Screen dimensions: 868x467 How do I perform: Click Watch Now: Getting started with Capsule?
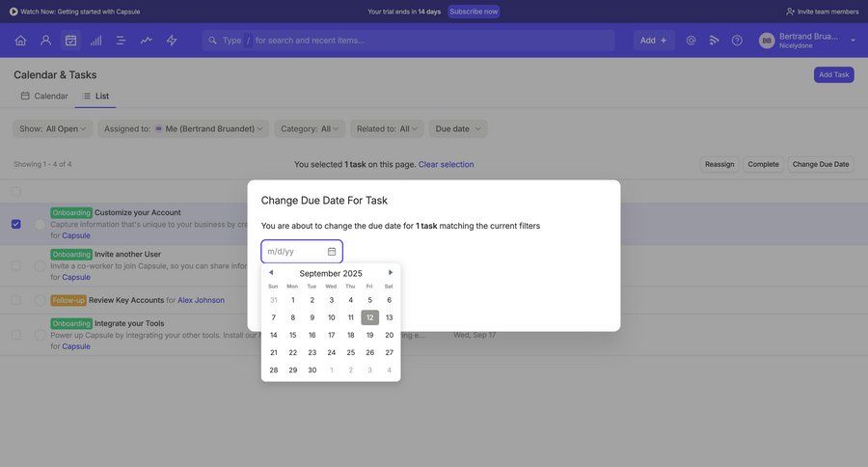(x=80, y=12)
